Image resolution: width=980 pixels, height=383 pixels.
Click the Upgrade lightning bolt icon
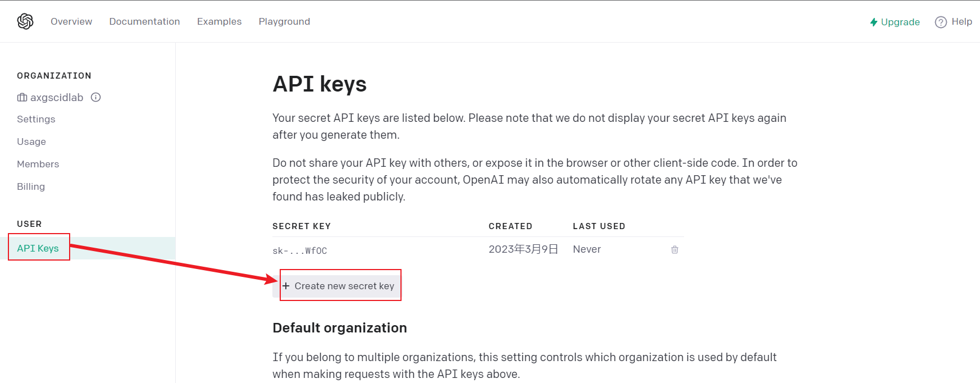tap(874, 22)
